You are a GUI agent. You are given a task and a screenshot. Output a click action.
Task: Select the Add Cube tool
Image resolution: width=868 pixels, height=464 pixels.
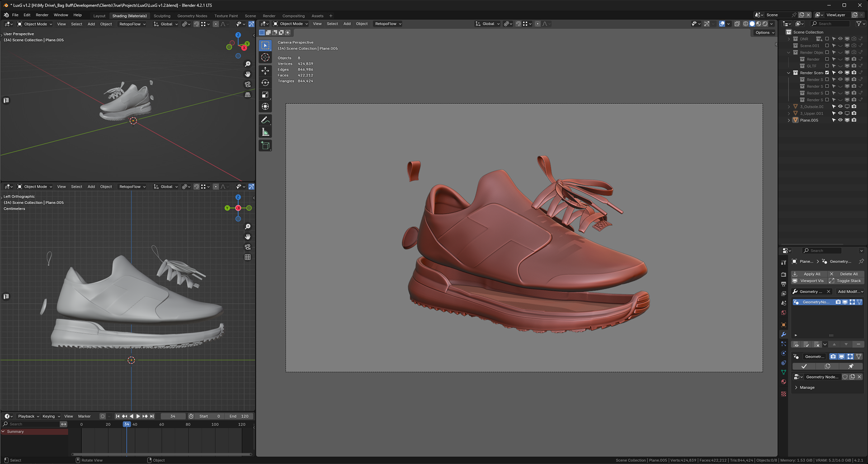click(x=265, y=145)
